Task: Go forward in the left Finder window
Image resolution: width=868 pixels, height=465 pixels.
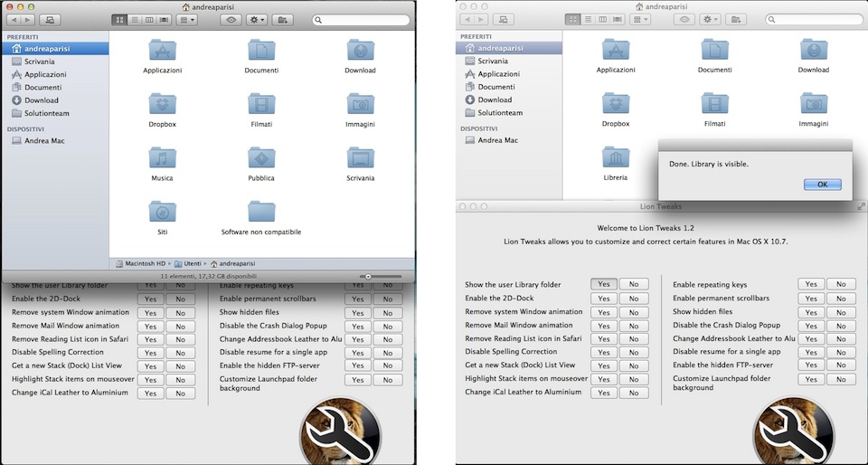Action: [x=28, y=20]
